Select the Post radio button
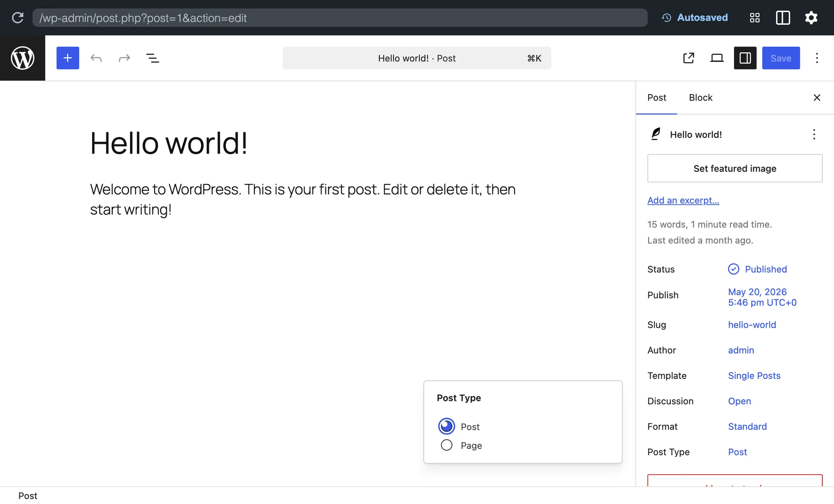 [447, 426]
